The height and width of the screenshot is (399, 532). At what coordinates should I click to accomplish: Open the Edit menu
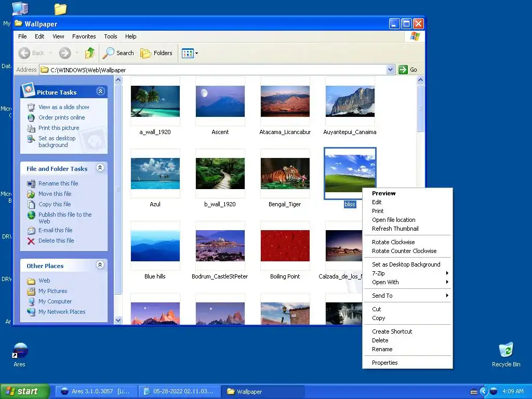coord(39,36)
